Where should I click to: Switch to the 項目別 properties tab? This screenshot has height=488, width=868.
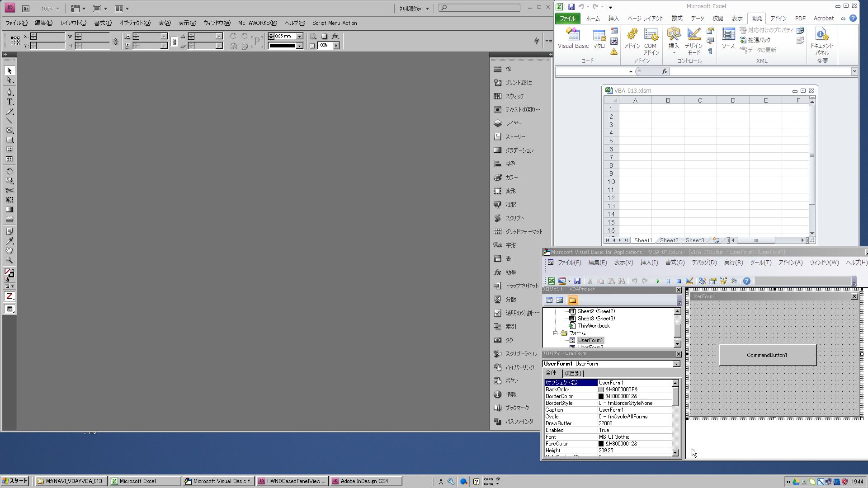click(x=572, y=374)
